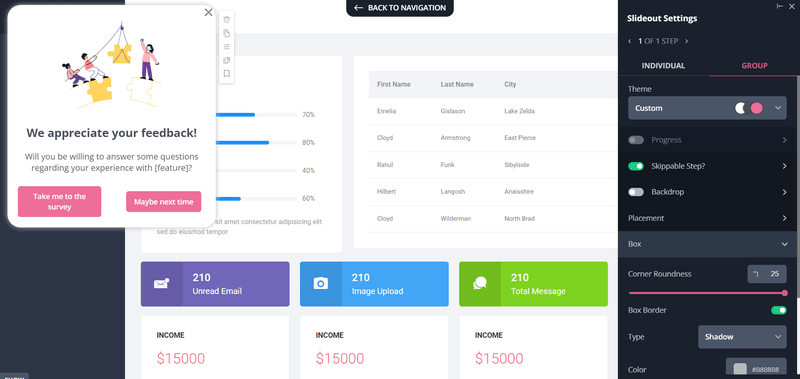Click Maybe next time button
Screen dimensions: 800x379
point(164,202)
